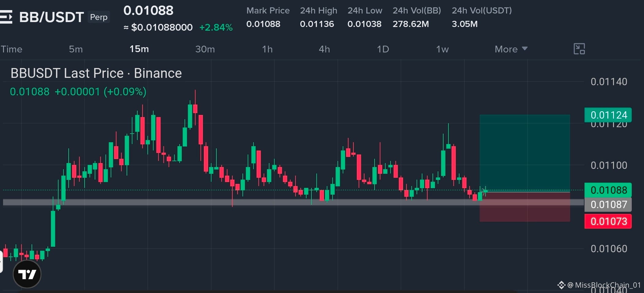Screen dimensions: 644x293
Task: Select the Time chart tab
Action: [11, 49]
